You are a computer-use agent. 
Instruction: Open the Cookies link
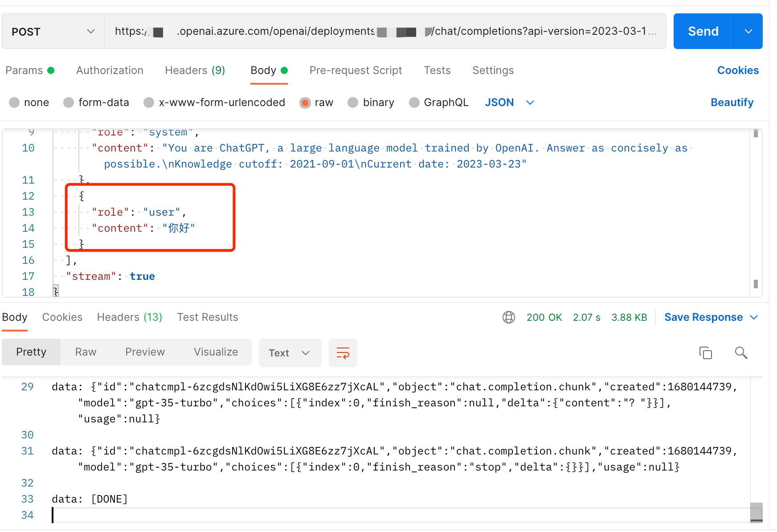tap(738, 70)
